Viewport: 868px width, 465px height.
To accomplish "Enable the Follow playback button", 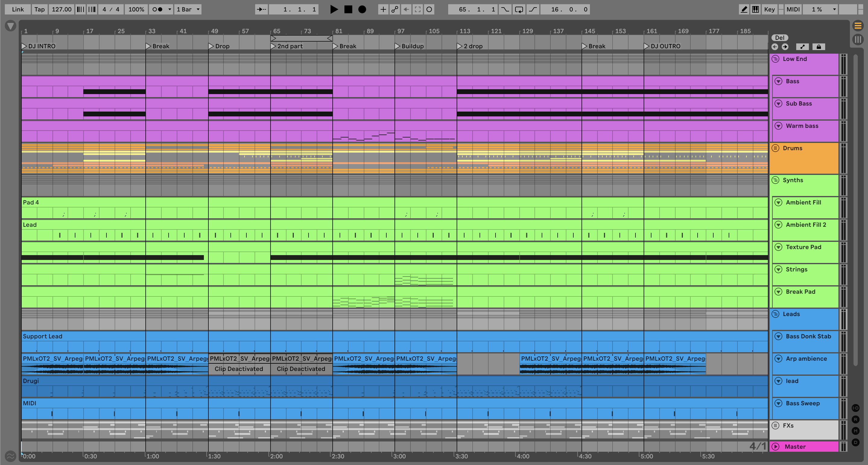I will 261,9.
